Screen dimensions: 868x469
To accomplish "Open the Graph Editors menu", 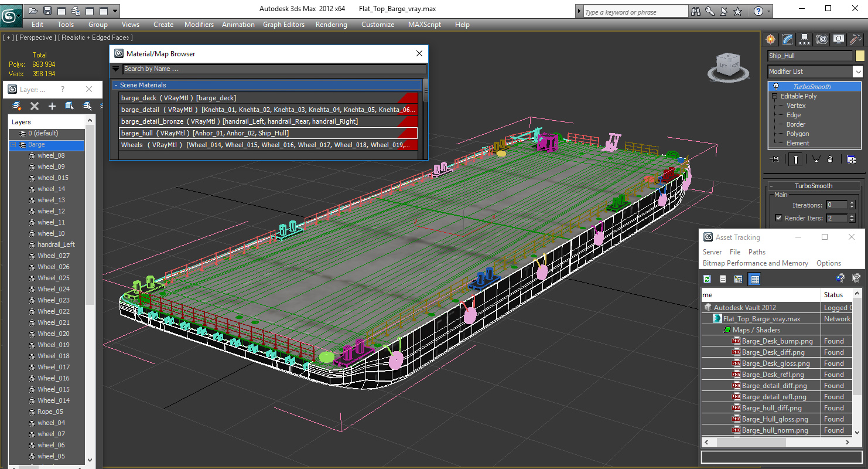I will (283, 25).
